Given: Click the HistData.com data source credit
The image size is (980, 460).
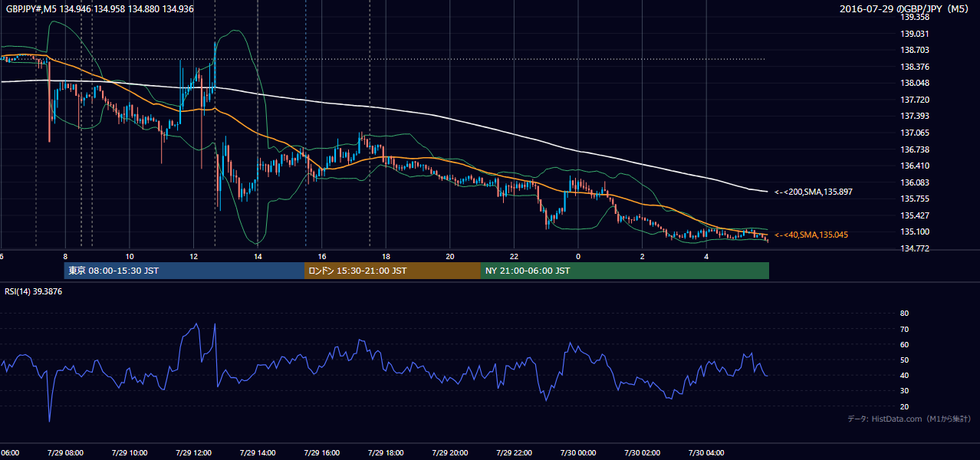Looking at the screenshot, I should pyautogui.click(x=909, y=419).
